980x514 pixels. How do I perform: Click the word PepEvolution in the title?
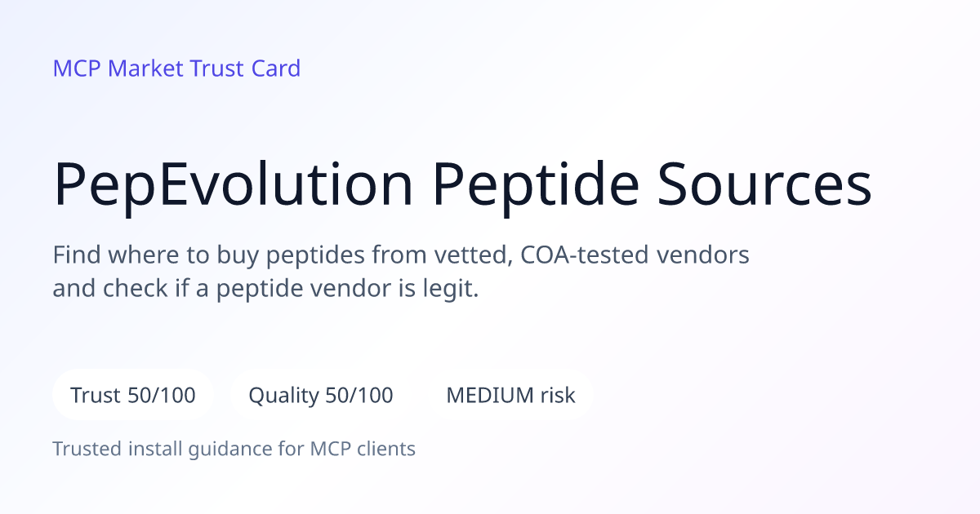click(x=234, y=185)
